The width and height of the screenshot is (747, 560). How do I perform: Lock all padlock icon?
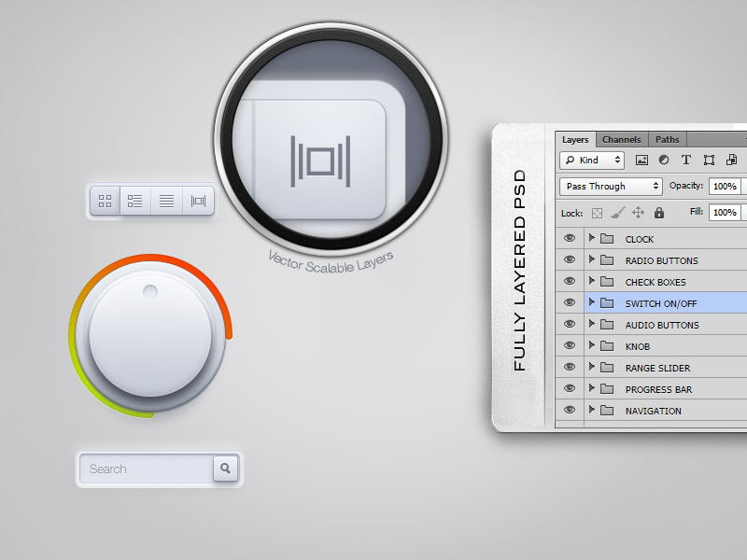[659, 213]
